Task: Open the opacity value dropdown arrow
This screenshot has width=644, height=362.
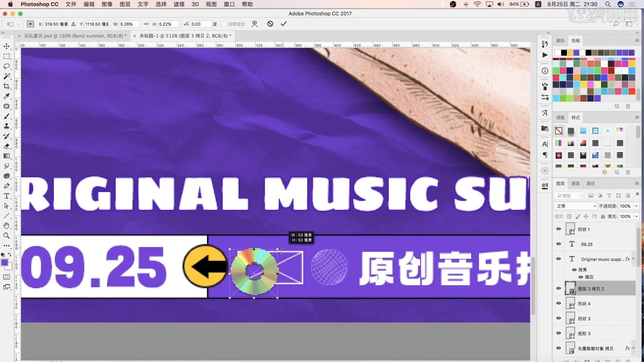Action: tap(636, 206)
